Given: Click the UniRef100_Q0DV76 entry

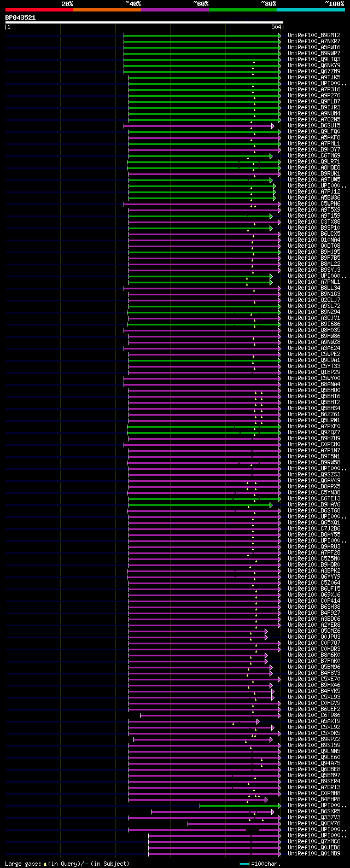Looking at the screenshot, I should click(314, 823).
